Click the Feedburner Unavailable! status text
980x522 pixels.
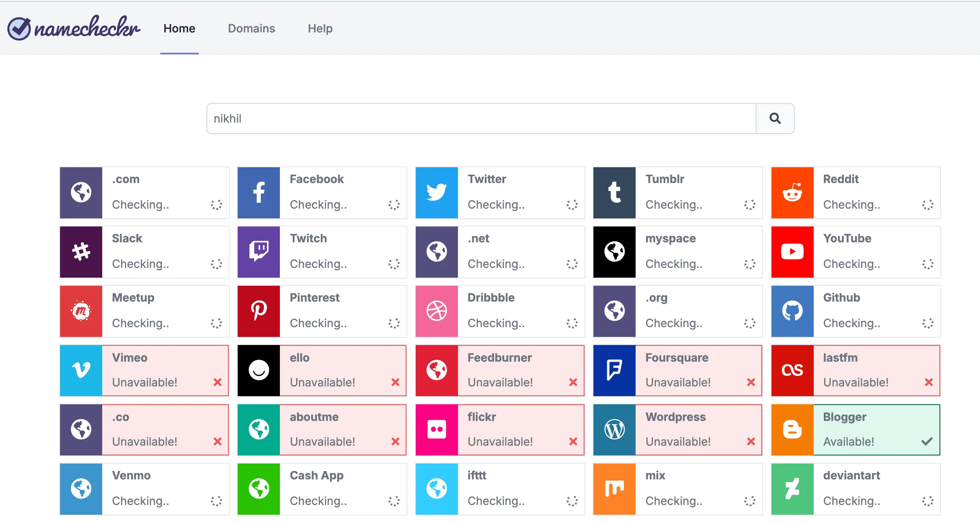(x=500, y=382)
